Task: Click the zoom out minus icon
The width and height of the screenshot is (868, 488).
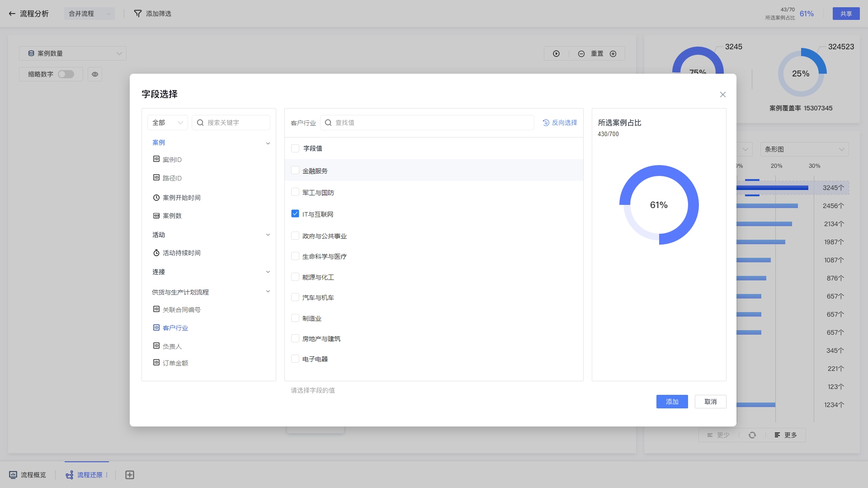Action: pos(581,54)
